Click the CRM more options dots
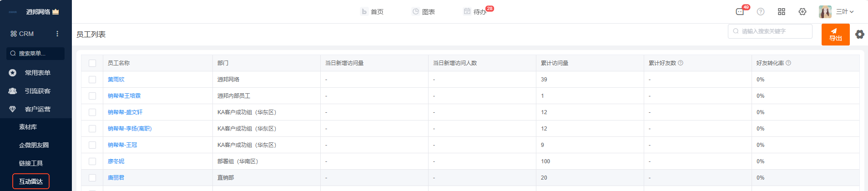This screenshot has height=191, width=868. point(57,34)
